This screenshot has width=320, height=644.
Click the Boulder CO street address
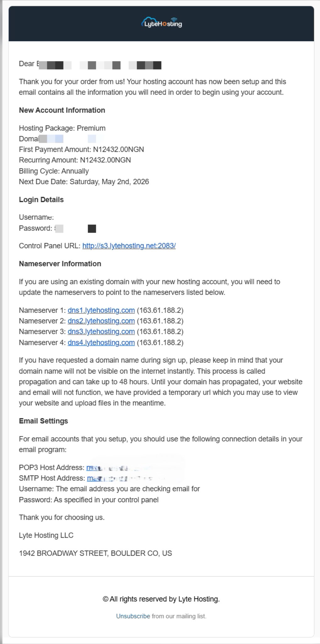(95, 553)
